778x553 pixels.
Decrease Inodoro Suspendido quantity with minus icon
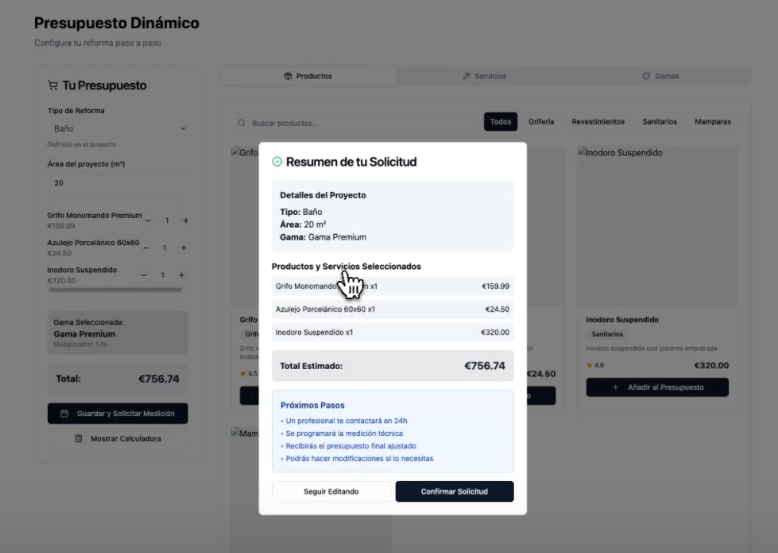click(144, 275)
